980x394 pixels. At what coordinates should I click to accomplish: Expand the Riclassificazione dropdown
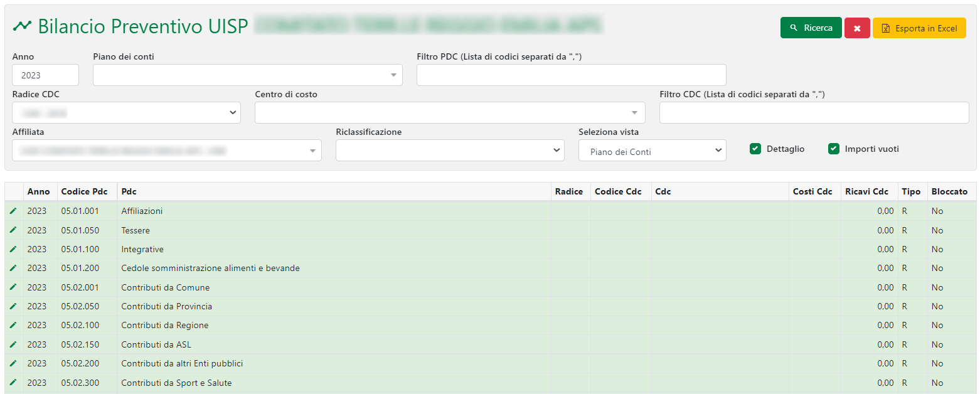click(449, 151)
